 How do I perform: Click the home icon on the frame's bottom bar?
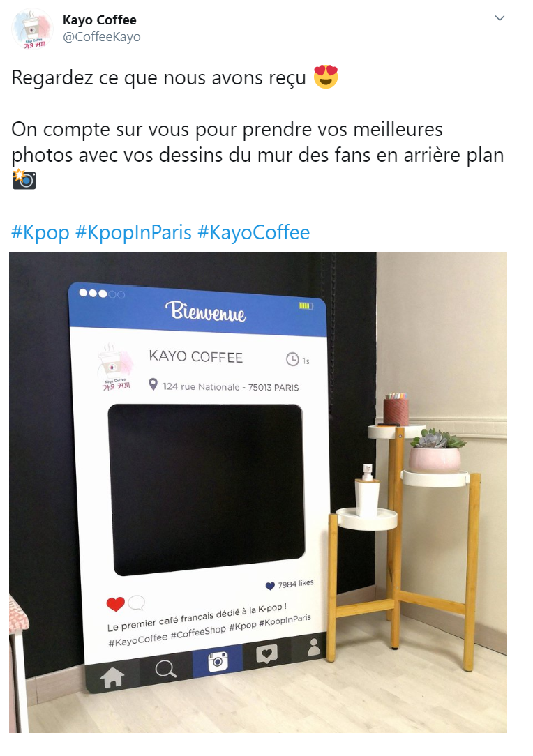point(112,677)
